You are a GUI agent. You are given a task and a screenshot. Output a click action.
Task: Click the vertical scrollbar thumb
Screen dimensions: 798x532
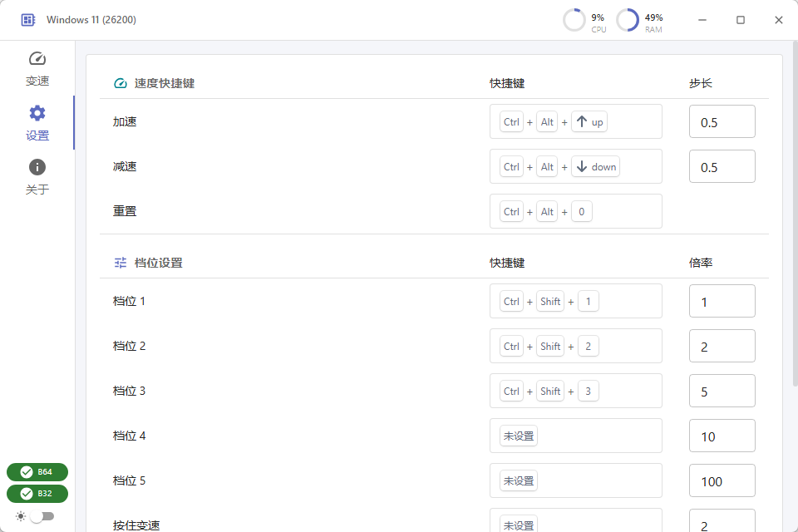pyautogui.click(x=795, y=214)
